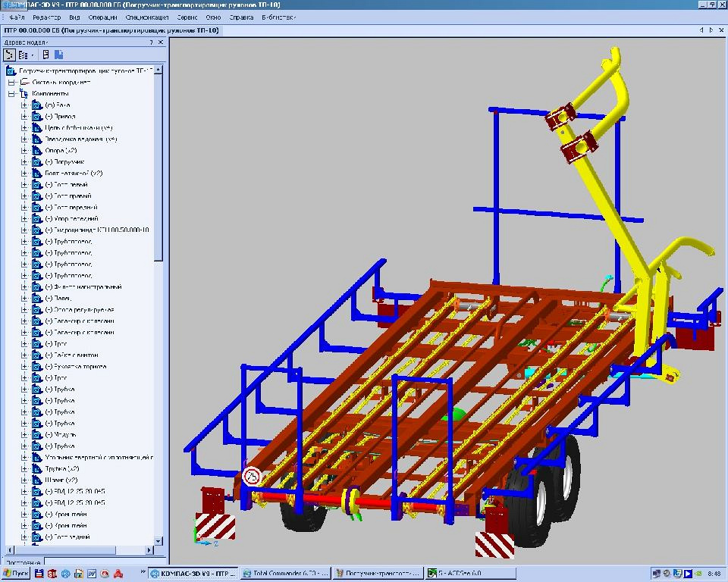Screen dimensions: 728x582
Task: Select the tree display mode icon in model tree toolbar
Action: (x=10, y=55)
